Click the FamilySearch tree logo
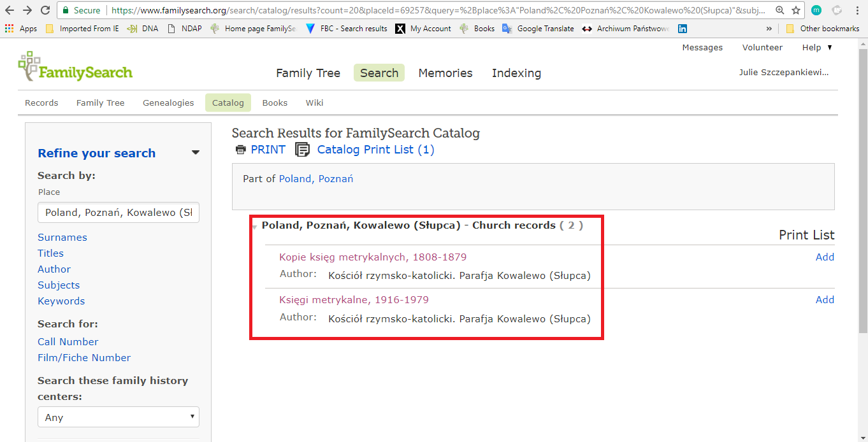 pos(29,66)
